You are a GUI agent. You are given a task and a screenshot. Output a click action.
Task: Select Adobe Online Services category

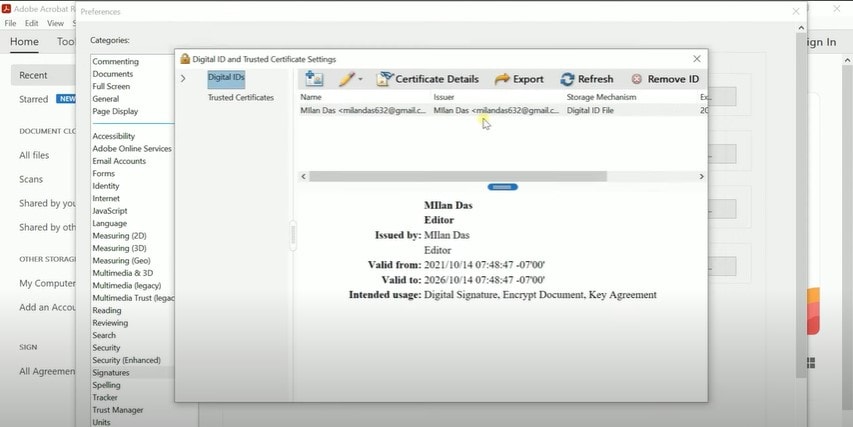[x=132, y=148]
